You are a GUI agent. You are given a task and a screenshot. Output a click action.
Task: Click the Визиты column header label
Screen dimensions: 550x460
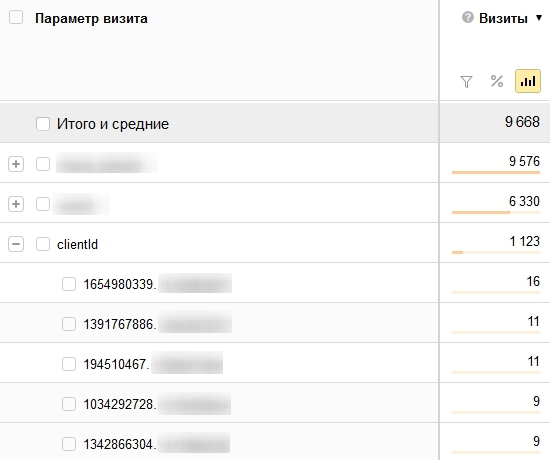[503, 18]
